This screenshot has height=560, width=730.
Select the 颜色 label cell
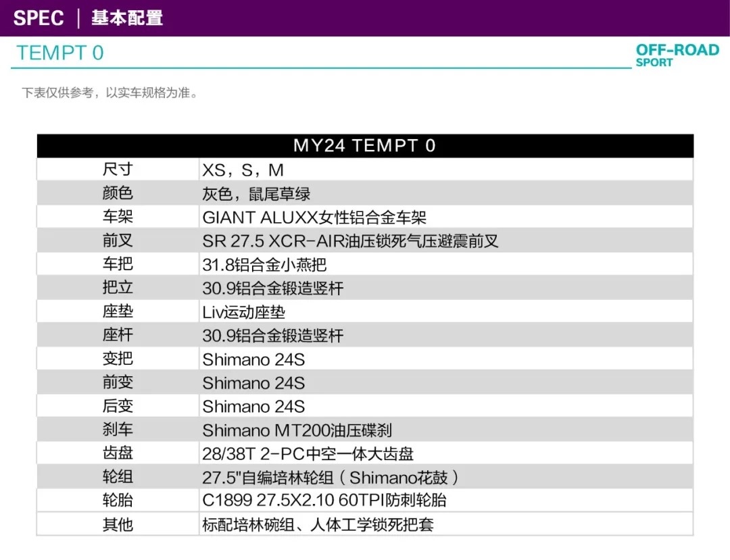pyautogui.click(x=118, y=193)
